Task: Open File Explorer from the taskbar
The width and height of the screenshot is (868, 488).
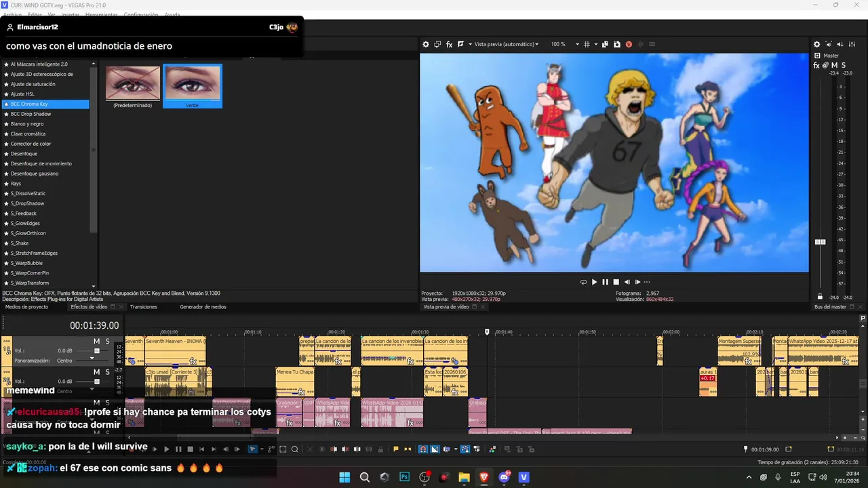Action: (464, 477)
